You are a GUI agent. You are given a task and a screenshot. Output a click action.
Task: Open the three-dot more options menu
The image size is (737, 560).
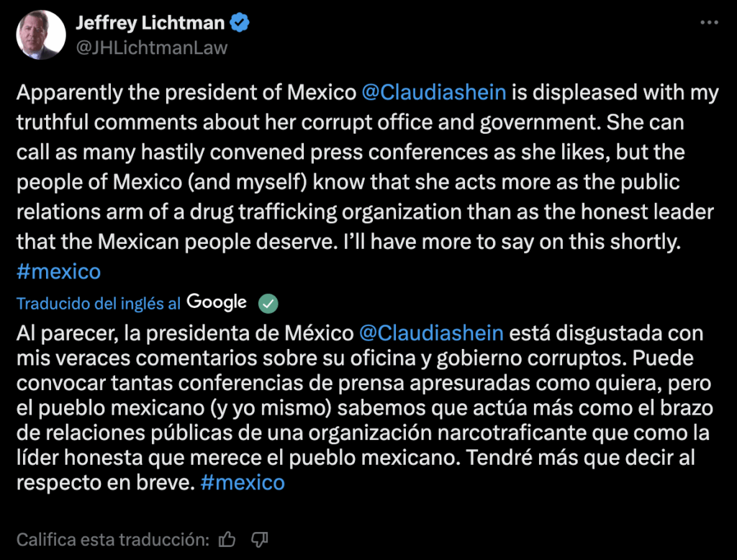coord(709,22)
